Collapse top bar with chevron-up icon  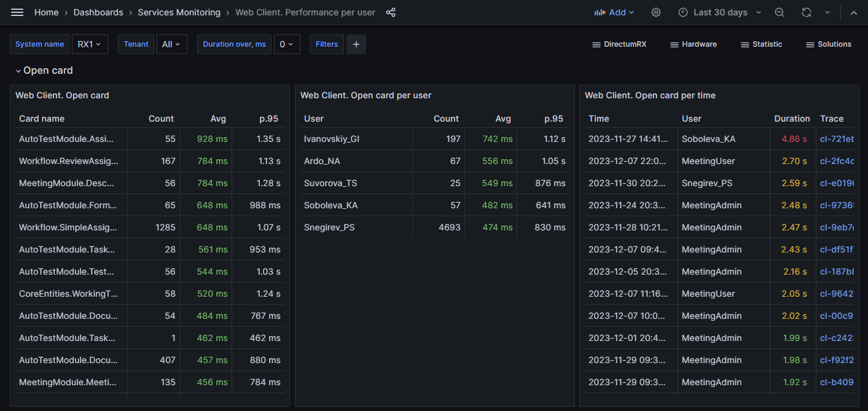pos(853,12)
